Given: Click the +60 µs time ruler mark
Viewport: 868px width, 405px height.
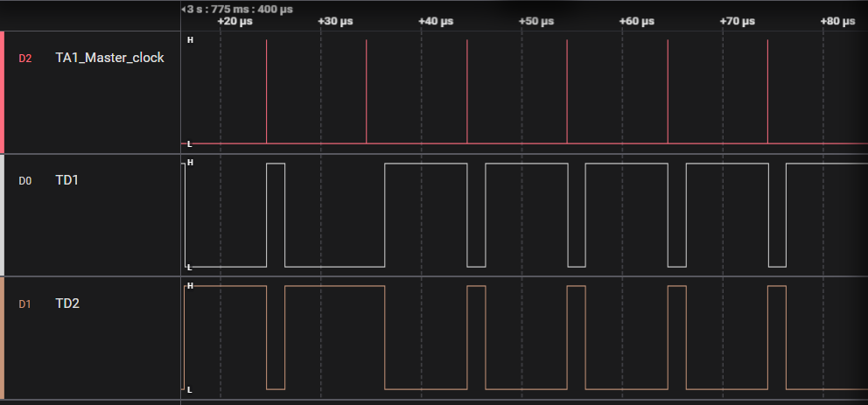Looking at the screenshot, I should [637, 22].
